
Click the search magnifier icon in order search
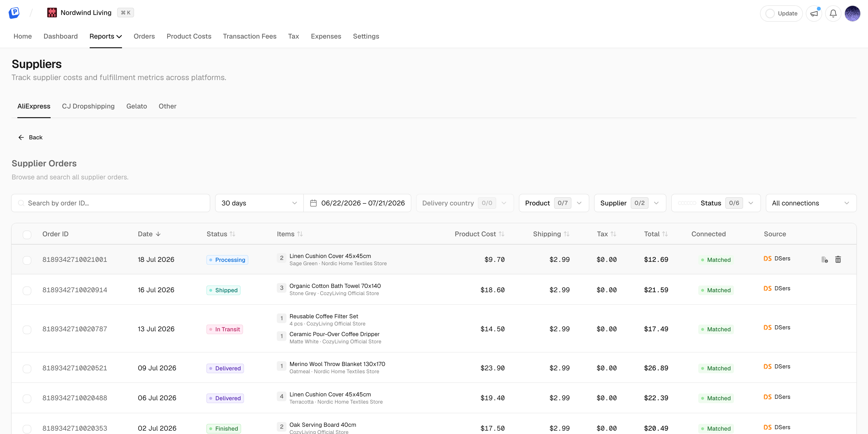click(x=21, y=203)
